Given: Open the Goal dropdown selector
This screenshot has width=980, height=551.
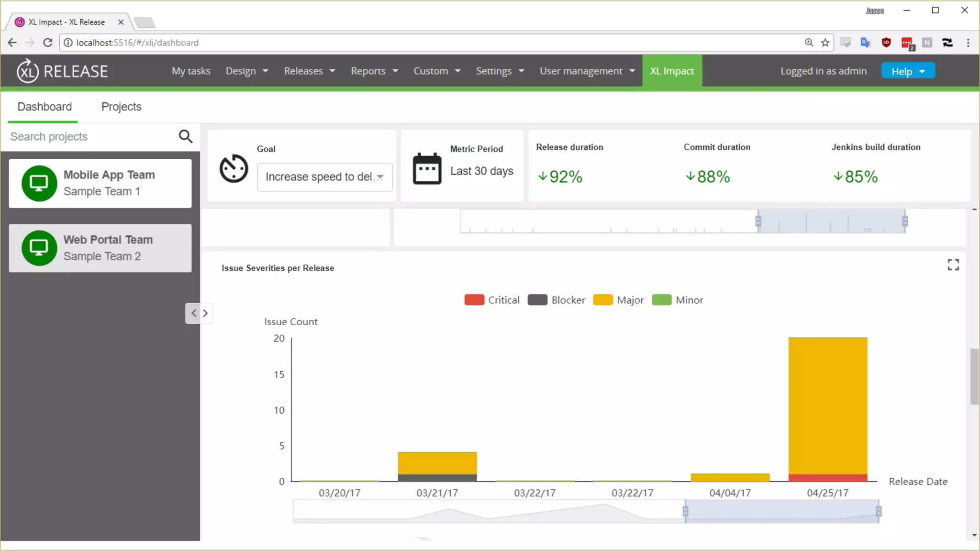Looking at the screenshot, I should point(324,177).
